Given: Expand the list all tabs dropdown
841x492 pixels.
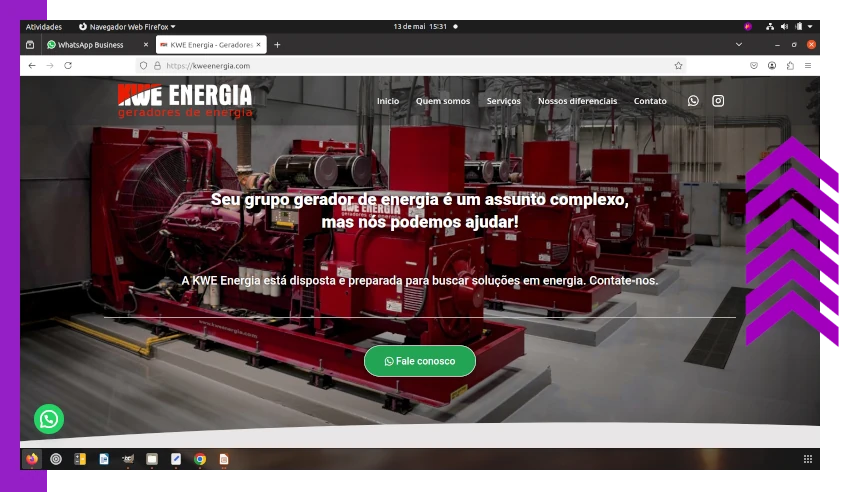Looking at the screenshot, I should pos(739,45).
